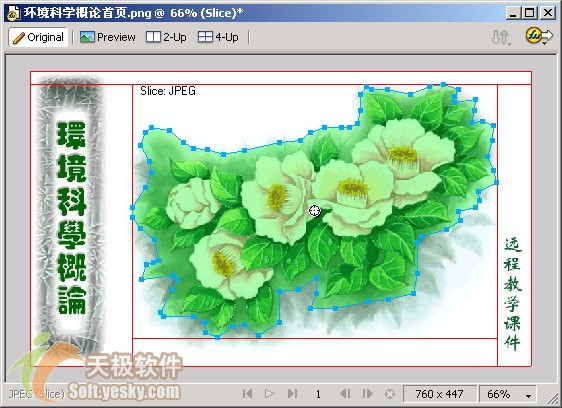Image resolution: width=562 pixels, height=408 pixels.
Task: Click the Quick Export button icon
Action: click(539, 36)
